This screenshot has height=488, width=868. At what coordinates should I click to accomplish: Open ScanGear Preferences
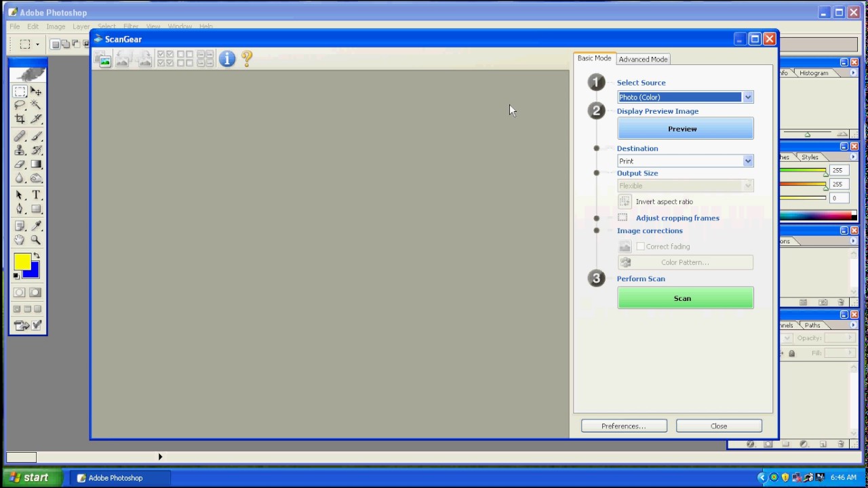[x=624, y=426]
